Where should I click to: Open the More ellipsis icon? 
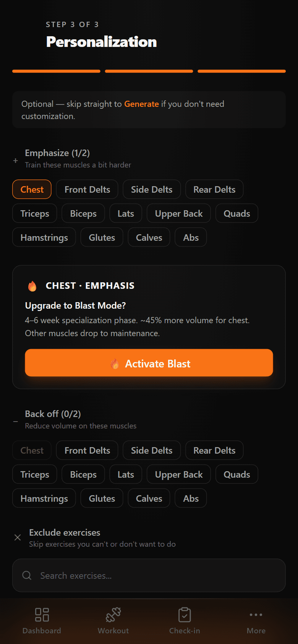(256, 614)
